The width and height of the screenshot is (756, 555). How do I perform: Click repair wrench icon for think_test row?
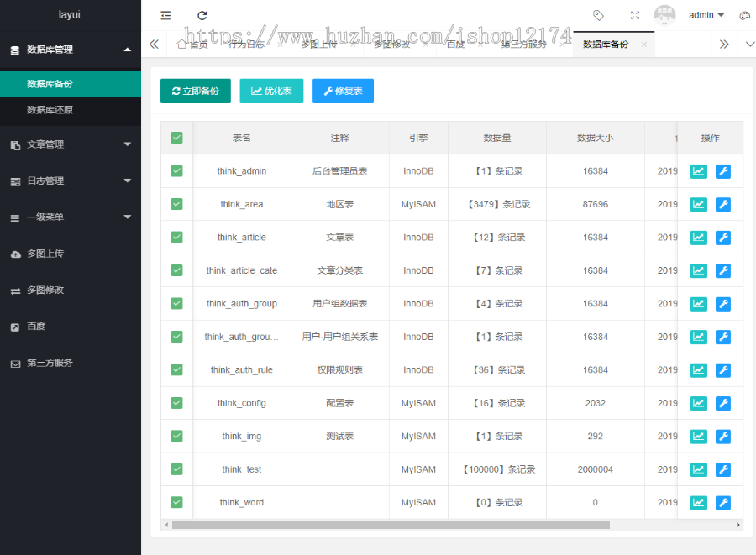[722, 469]
